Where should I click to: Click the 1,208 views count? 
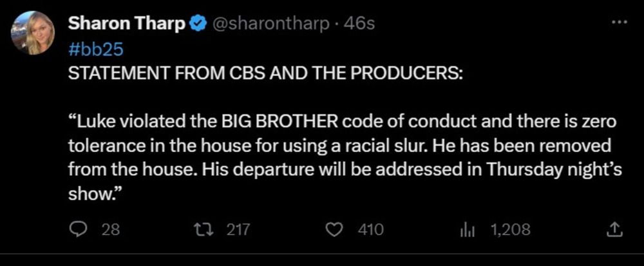pyautogui.click(x=510, y=229)
